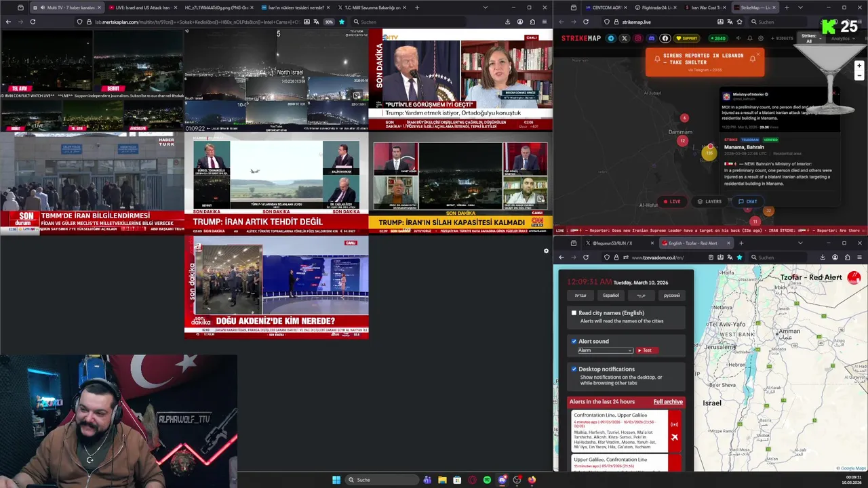
Task: Click the Windows taskbar Suche search box
Action: pyautogui.click(x=381, y=480)
